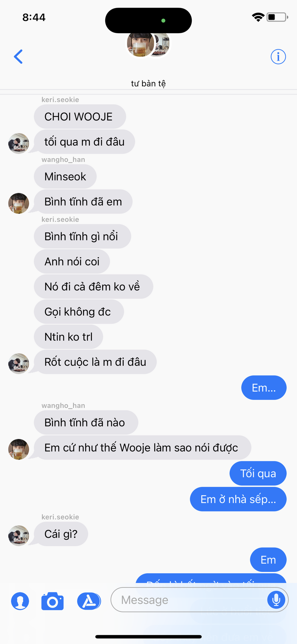This screenshot has height=644, width=297.
Task: Tap the "Nó đi cả đêm ko về" message
Action: (94, 287)
